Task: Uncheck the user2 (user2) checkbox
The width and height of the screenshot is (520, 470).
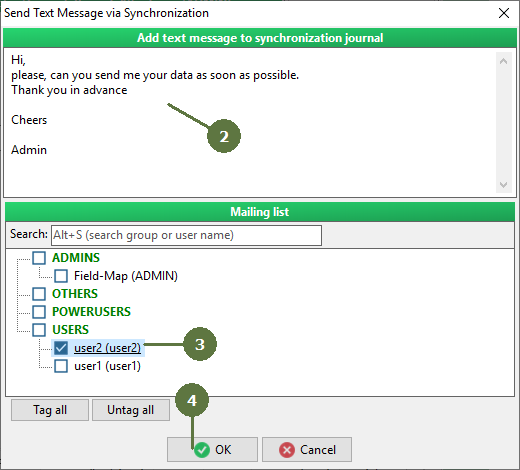Action: tap(61, 348)
